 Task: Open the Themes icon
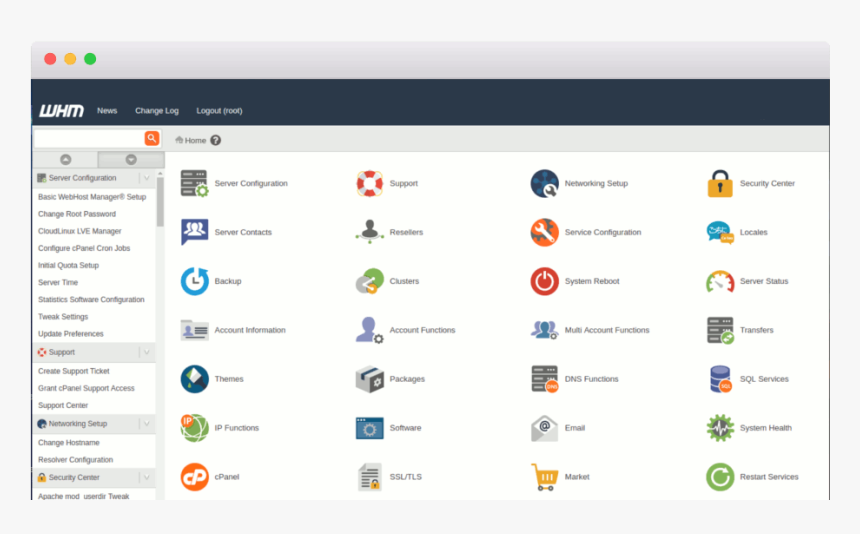click(194, 379)
